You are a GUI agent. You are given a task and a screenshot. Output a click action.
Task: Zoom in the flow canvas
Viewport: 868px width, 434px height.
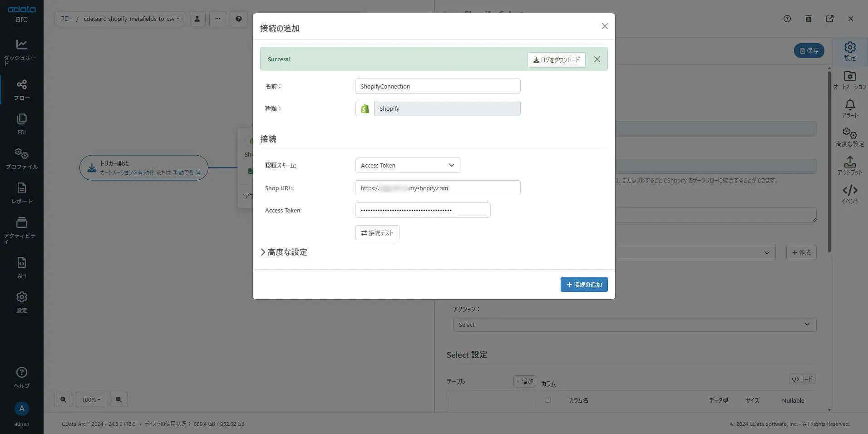pos(63,399)
